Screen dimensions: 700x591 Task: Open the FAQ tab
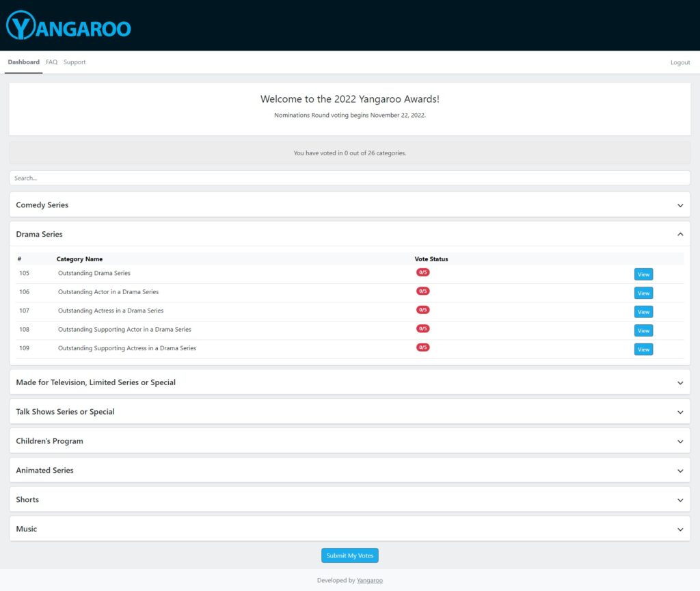click(51, 62)
